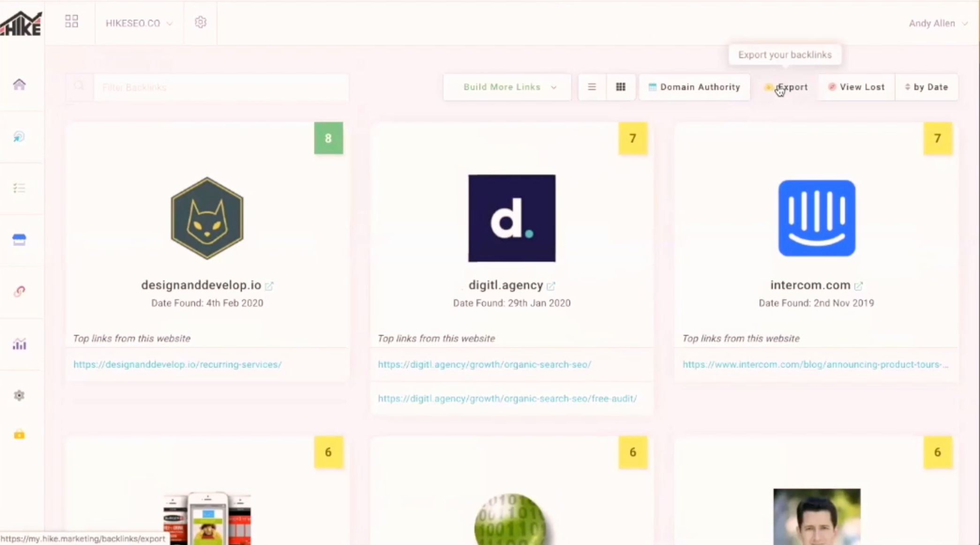This screenshot has width=980, height=545.
Task: Click the digitl.agency logo thumbnail
Action: pyautogui.click(x=512, y=218)
